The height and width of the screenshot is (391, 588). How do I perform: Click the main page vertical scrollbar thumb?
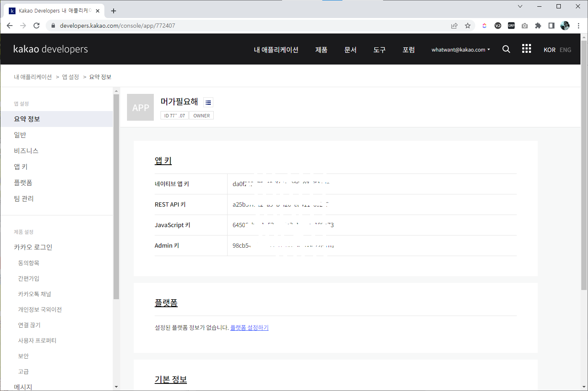click(584, 165)
